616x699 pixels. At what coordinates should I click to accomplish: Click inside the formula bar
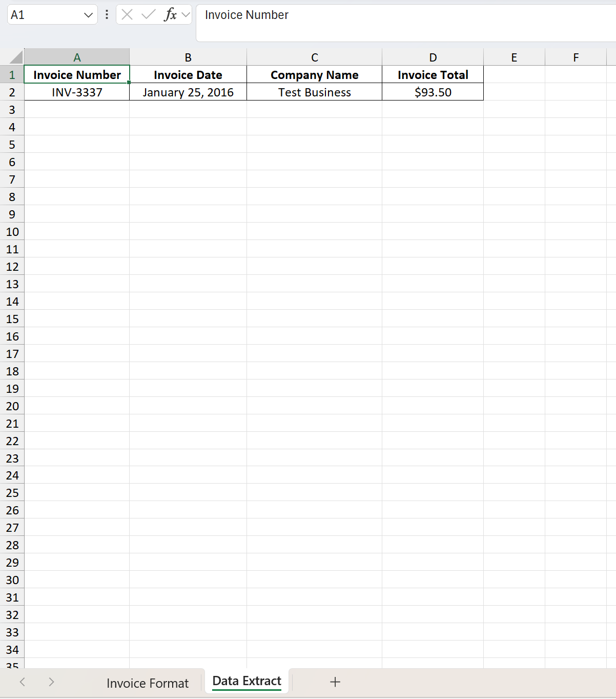[359, 15]
